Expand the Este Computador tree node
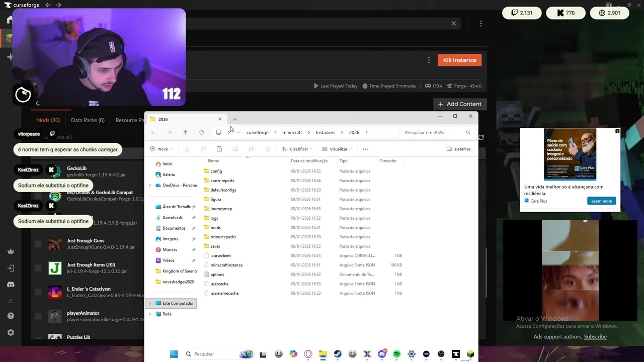 tap(149, 303)
